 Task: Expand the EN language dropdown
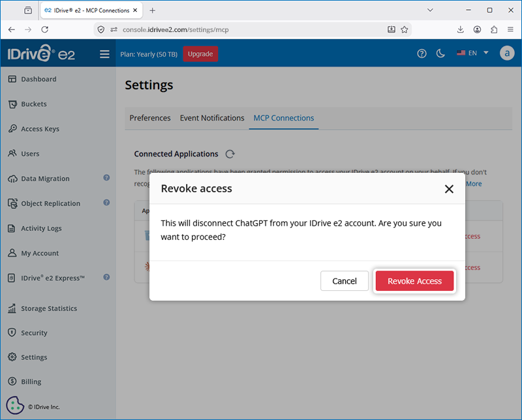coord(472,53)
